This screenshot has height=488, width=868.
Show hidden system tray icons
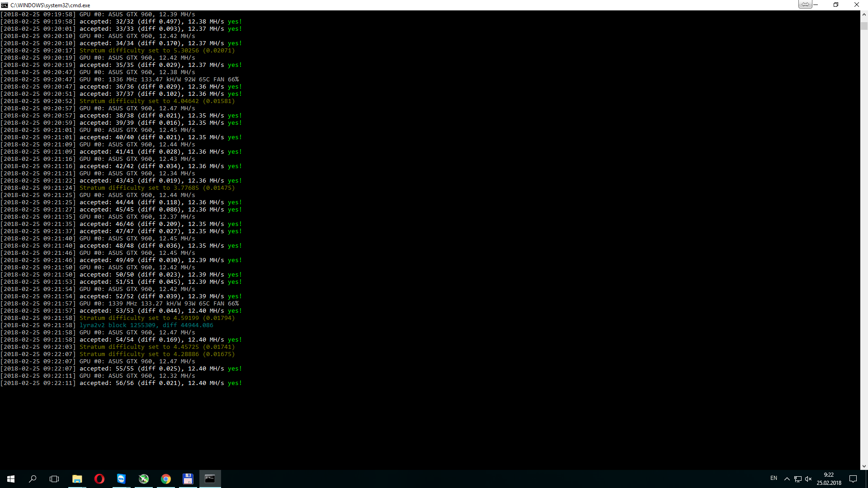[x=787, y=479]
